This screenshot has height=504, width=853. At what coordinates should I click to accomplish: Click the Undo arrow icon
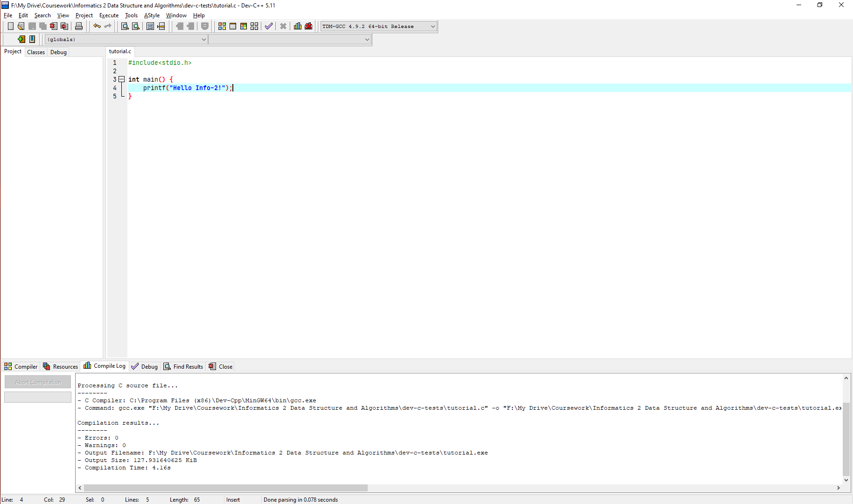click(x=97, y=26)
